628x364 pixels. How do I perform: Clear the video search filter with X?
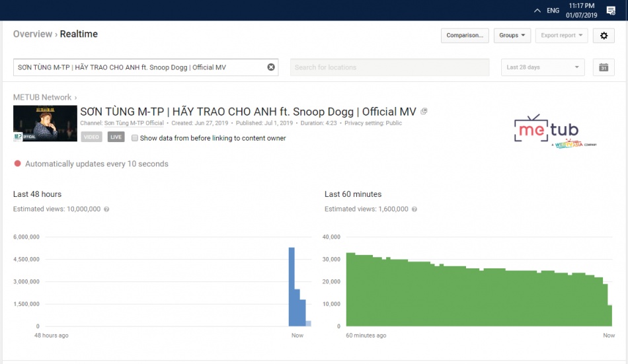[x=271, y=67]
